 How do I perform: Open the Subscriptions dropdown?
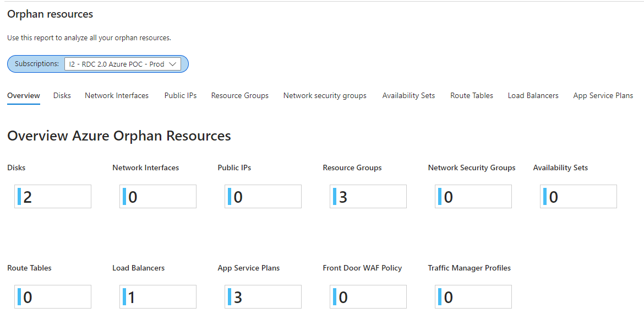pyautogui.click(x=122, y=64)
